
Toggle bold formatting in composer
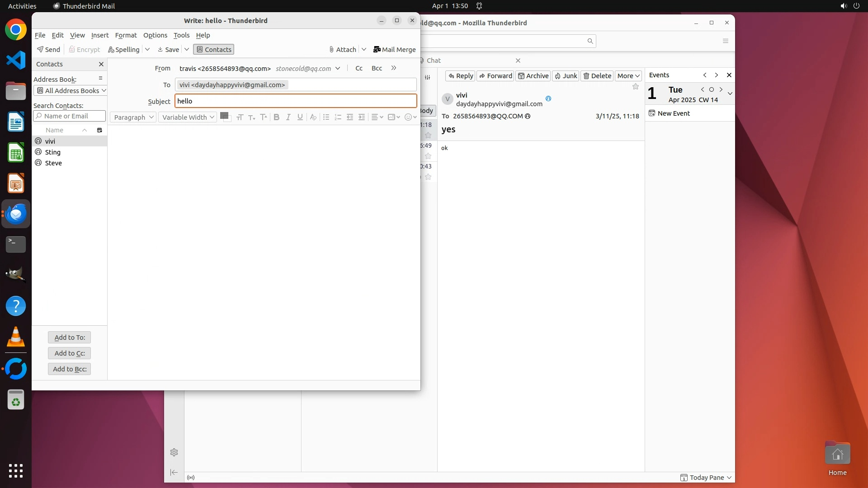click(276, 117)
